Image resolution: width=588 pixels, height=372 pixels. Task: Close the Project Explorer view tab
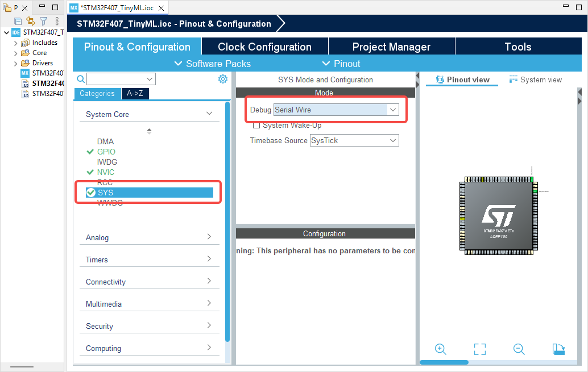point(25,7)
